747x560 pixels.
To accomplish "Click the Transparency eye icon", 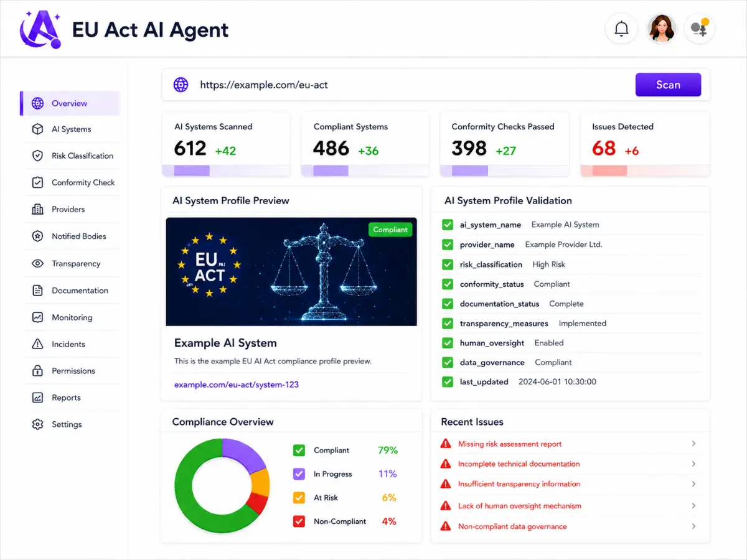I will [37, 264].
